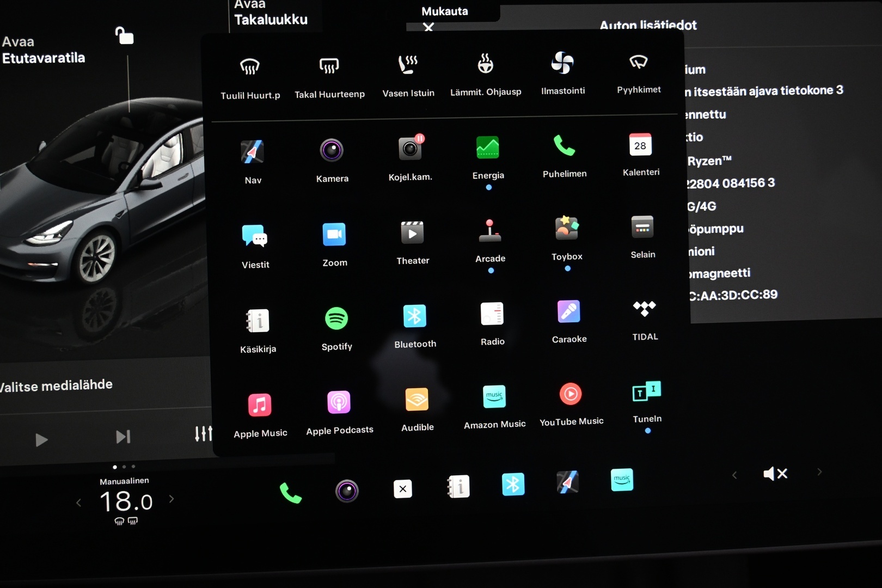
Task: Open the manual shortcut in the bottom bar
Action: point(458,487)
